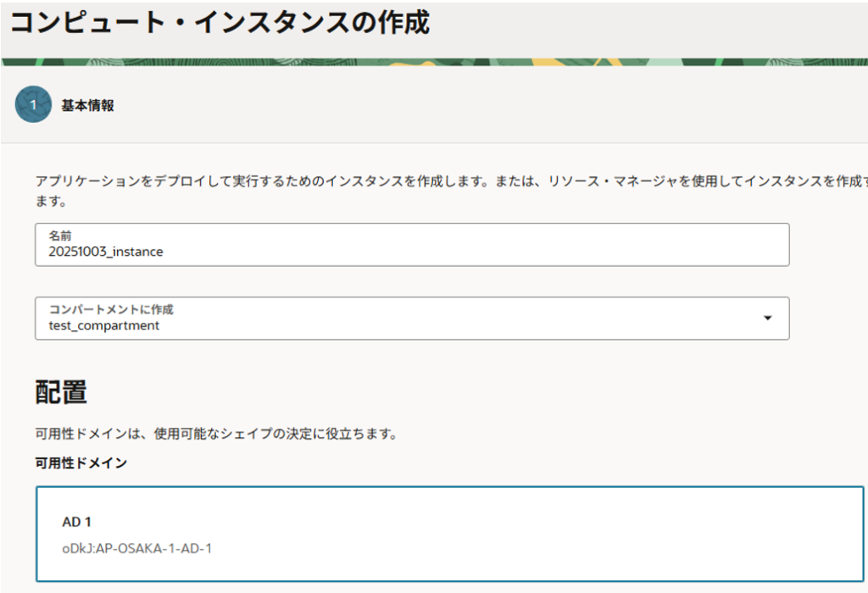Viewport: 868px width, 593px height.
Task: Click the 配置 section heading
Action: point(61,392)
